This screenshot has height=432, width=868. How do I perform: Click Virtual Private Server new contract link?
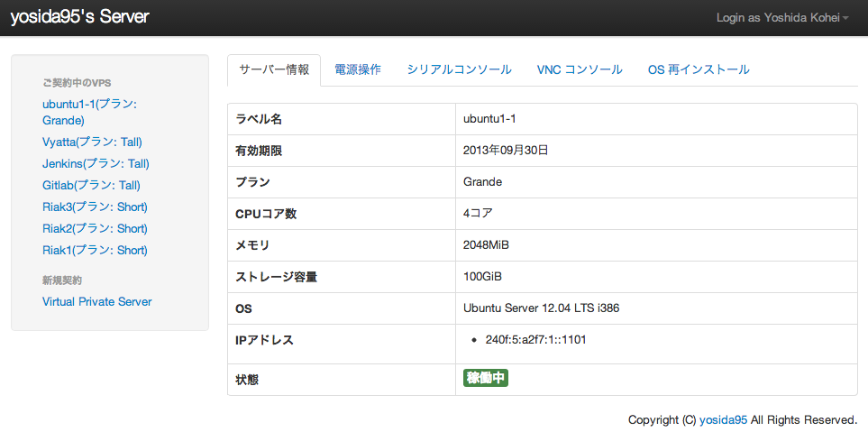(x=96, y=301)
